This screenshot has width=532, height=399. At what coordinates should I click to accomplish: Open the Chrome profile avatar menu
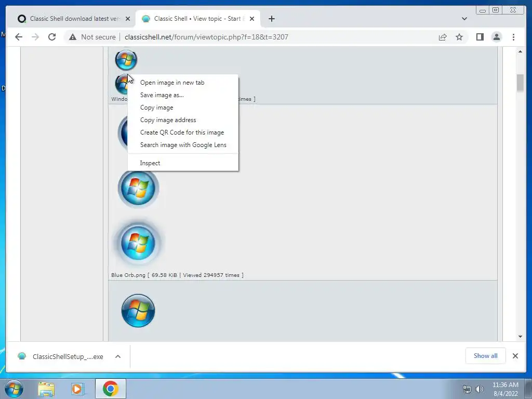click(496, 37)
